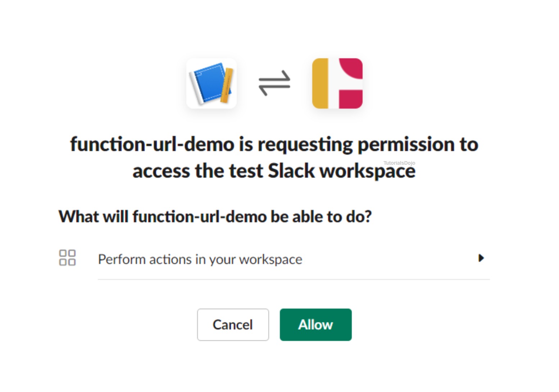Viewport: 559px width, 392px height.
Task: Click the 'What will function-url-demo be able to do?' subheading
Action: pyautogui.click(x=215, y=216)
